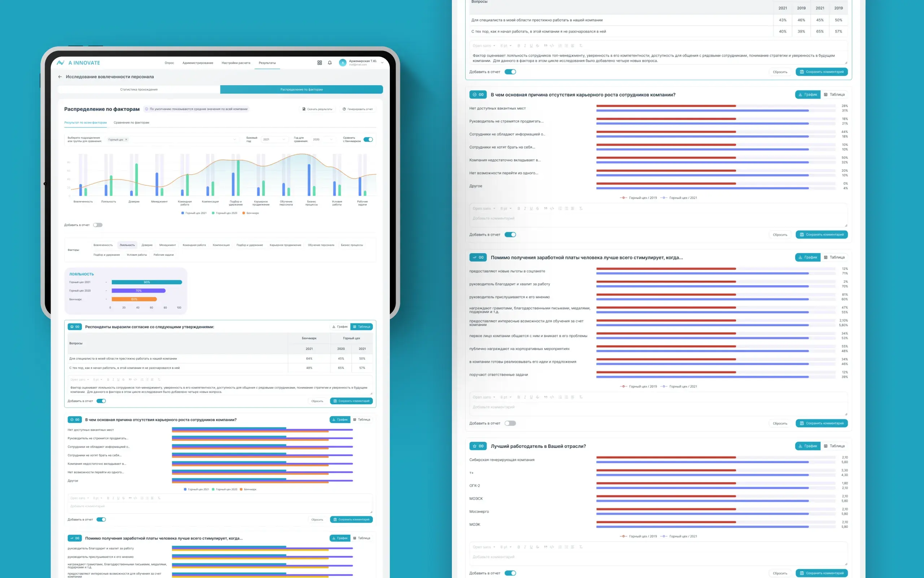Click the Нет доступных вакантных мест row in right panel
Screen dimensions: 924x578
658,108
